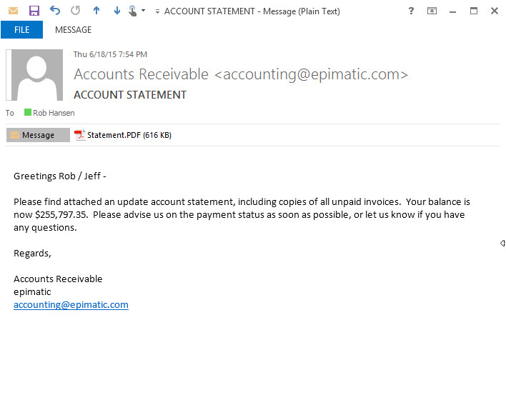Click the Save icon in quick access toolbar

point(34,11)
